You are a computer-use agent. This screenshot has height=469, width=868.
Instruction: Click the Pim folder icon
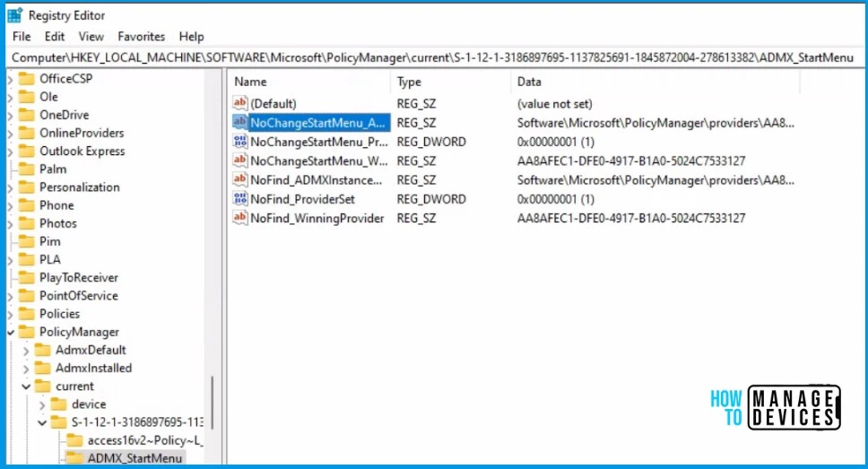click(26, 241)
